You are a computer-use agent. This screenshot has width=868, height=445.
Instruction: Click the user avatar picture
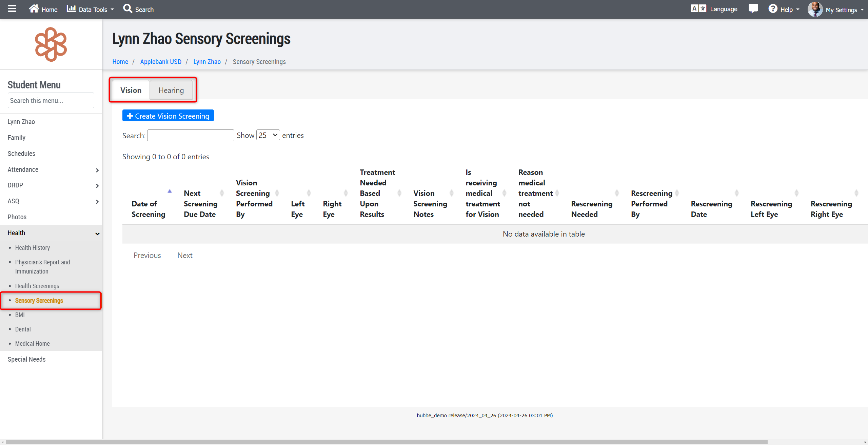click(x=815, y=9)
